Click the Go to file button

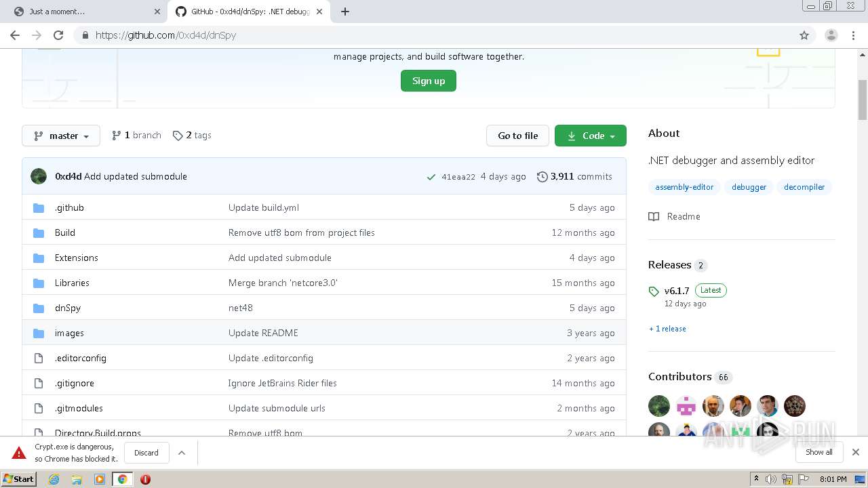click(x=518, y=136)
